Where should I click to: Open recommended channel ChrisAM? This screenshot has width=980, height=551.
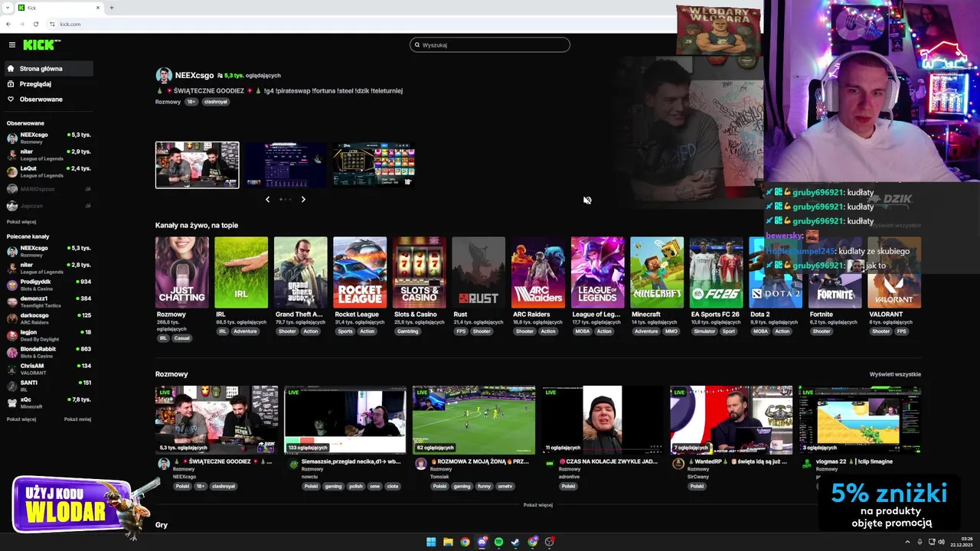click(x=49, y=369)
